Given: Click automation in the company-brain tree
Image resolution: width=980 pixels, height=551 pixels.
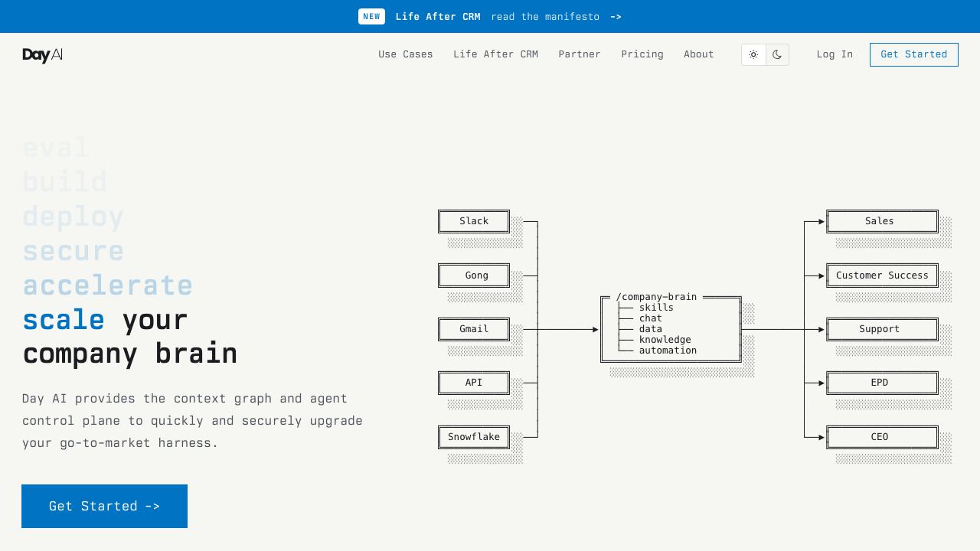Looking at the screenshot, I should tap(668, 350).
